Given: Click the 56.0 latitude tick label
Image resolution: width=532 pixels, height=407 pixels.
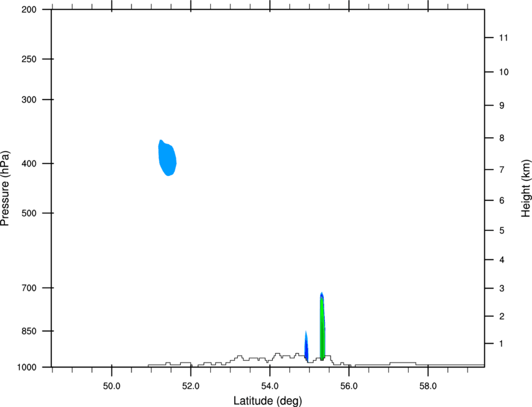Looking at the screenshot, I should tap(349, 386).
